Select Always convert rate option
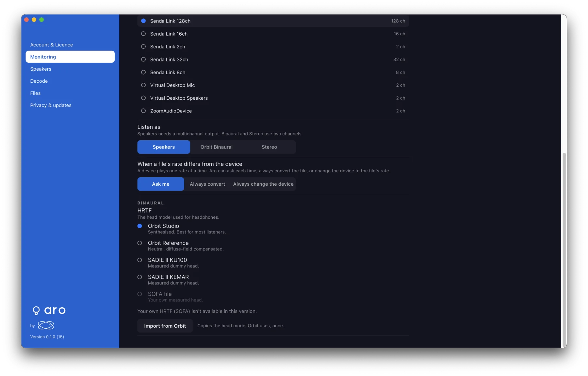 207,184
